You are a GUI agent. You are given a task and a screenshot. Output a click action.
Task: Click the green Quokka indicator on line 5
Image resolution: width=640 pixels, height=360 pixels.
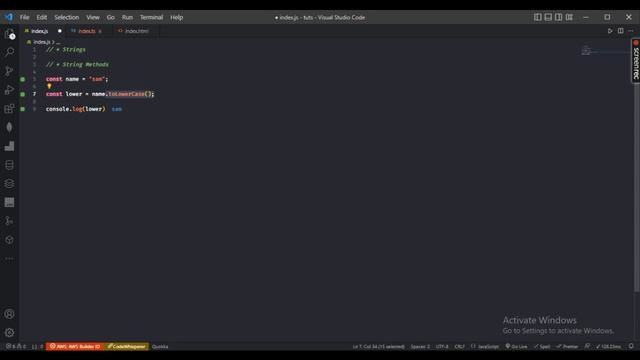pos(23,79)
